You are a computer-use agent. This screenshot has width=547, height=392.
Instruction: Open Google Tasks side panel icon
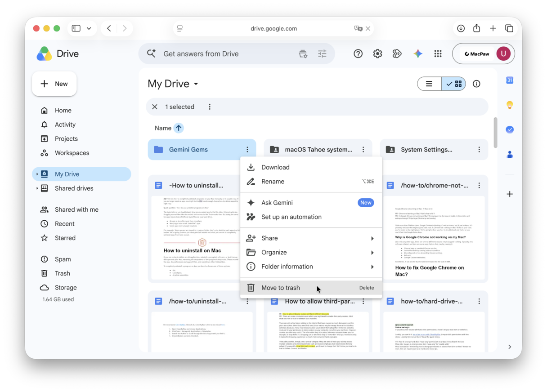pos(510,129)
